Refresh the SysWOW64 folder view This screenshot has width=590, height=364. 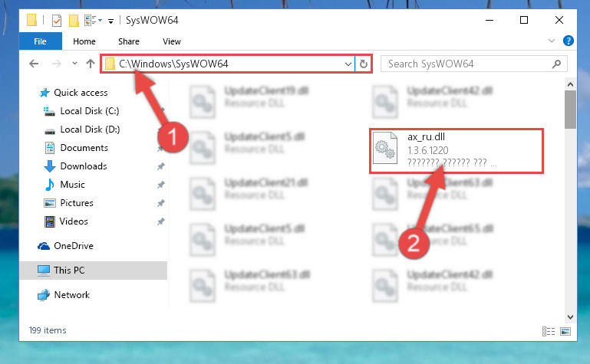pyautogui.click(x=364, y=64)
